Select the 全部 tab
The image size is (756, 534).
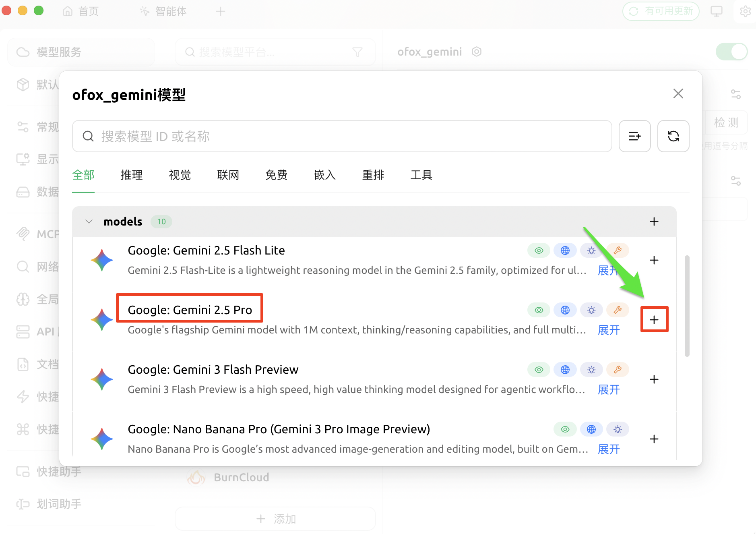(x=83, y=175)
